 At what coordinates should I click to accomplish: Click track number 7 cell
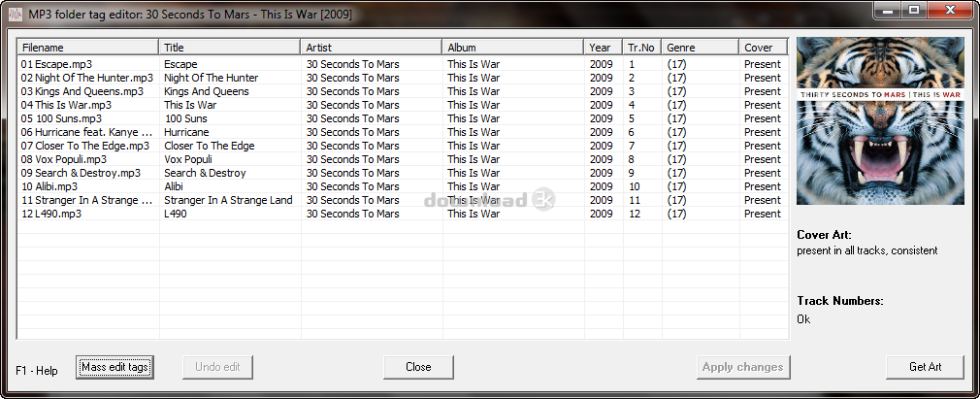click(x=632, y=146)
